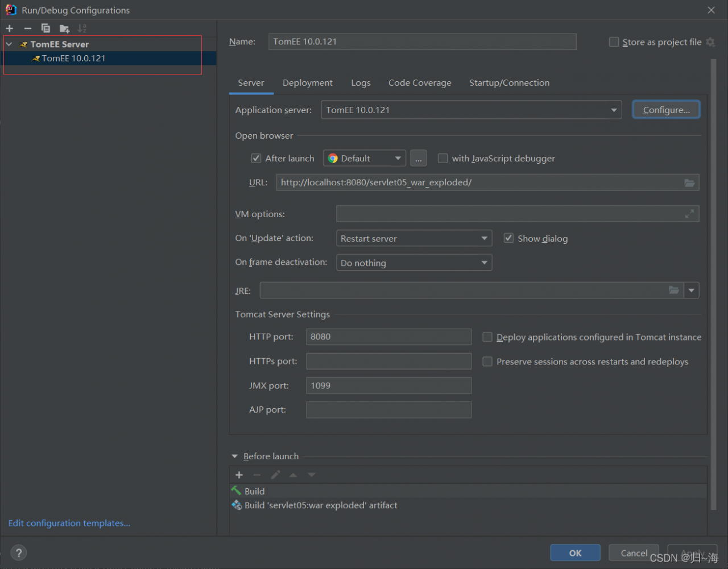
Task: Switch to the Deployment tab
Action: pos(308,83)
